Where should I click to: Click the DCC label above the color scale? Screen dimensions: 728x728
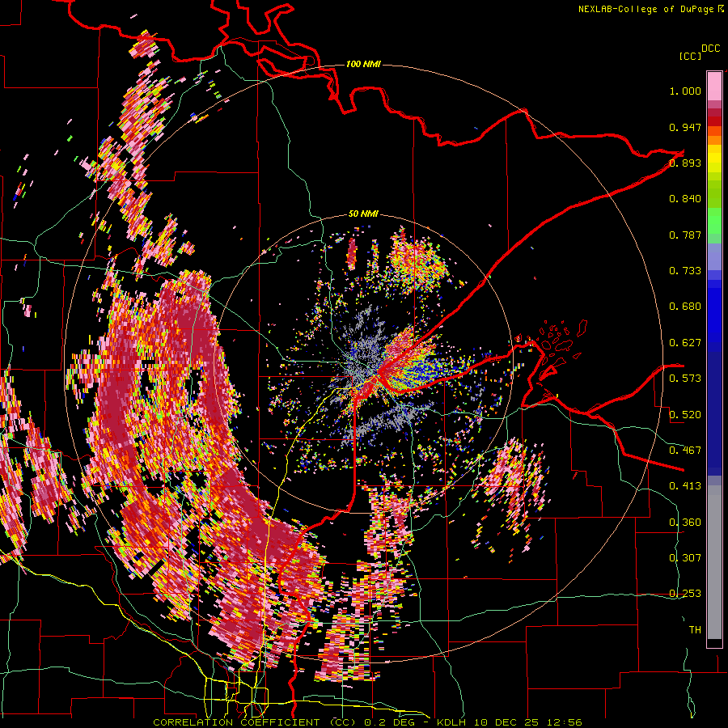pos(711,49)
